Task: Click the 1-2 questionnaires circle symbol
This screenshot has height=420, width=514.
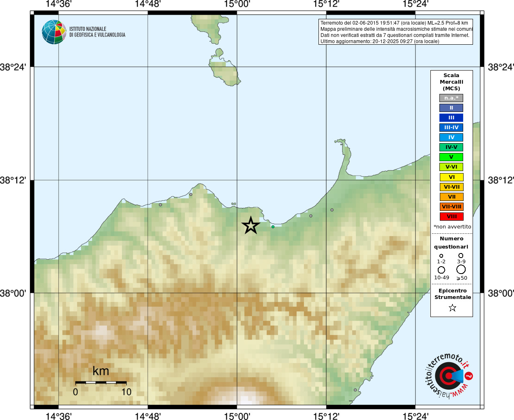Action: [x=441, y=256]
